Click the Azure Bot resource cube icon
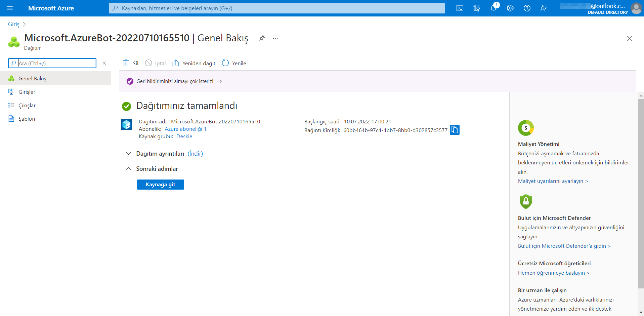Image resolution: width=644 pixels, height=316 pixels. click(x=127, y=125)
